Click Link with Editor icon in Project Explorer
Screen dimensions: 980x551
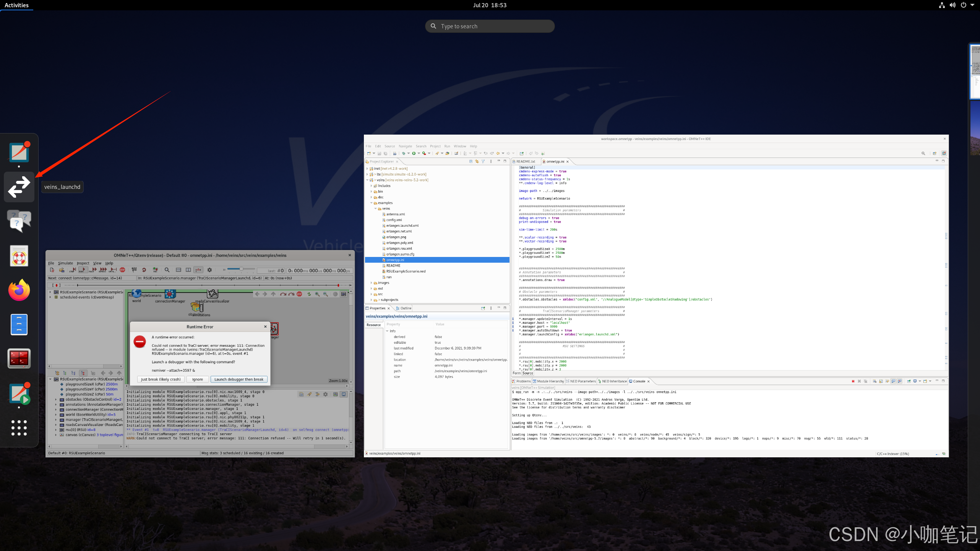point(477,161)
